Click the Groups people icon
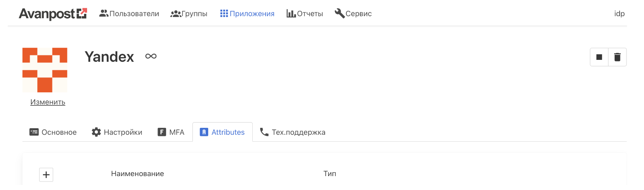The width and height of the screenshot is (644, 190). [x=176, y=14]
